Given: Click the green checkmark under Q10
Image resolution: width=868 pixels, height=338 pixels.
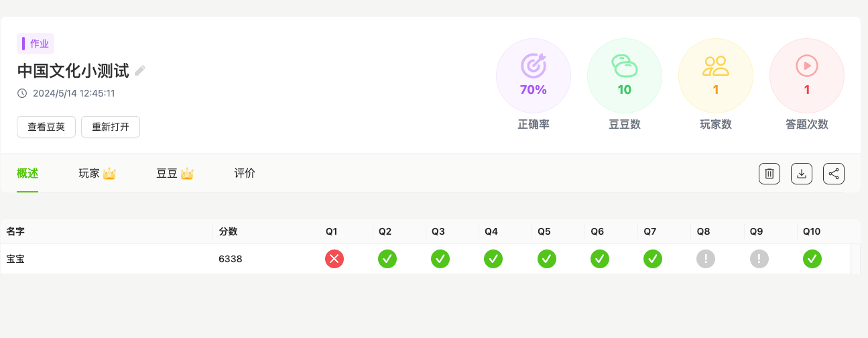Looking at the screenshot, I should (812, 259).
